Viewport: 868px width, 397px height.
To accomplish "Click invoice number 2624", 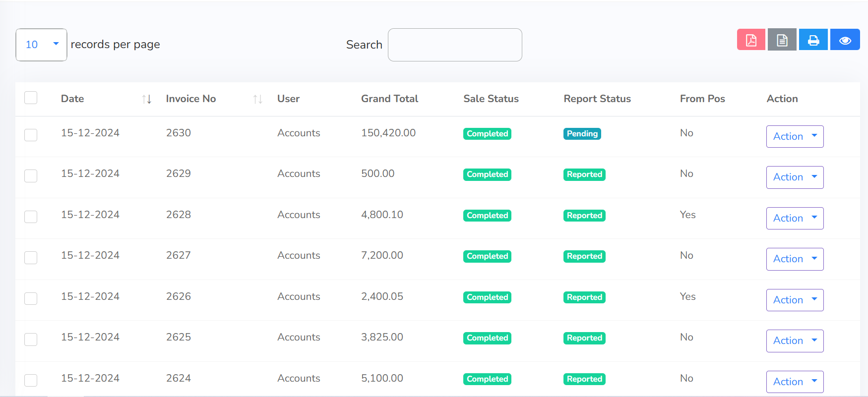I will pos(179,378).
